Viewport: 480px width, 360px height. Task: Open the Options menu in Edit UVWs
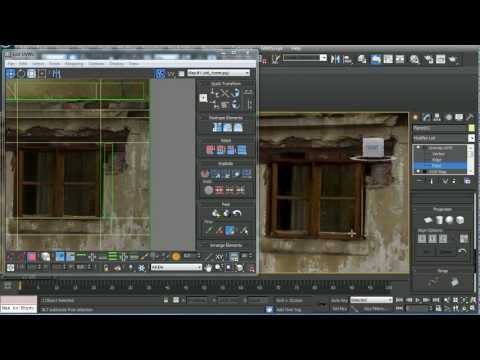tap(96, 63)
